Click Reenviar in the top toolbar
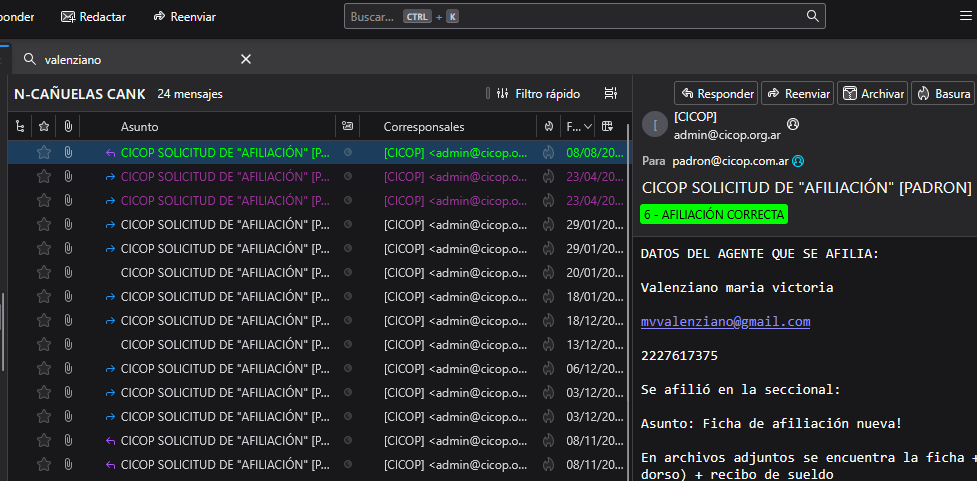 point(185,17)
